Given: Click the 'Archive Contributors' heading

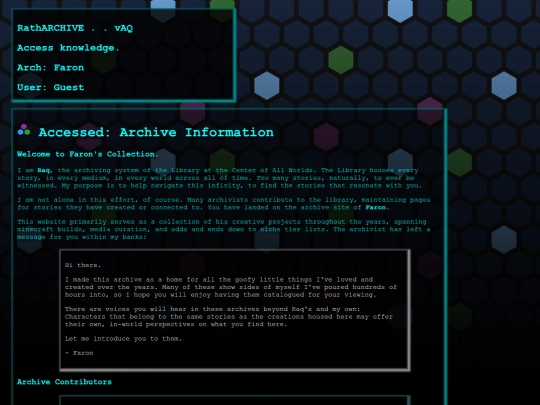Looking at the screenshot, I should (x=64, y=382).
